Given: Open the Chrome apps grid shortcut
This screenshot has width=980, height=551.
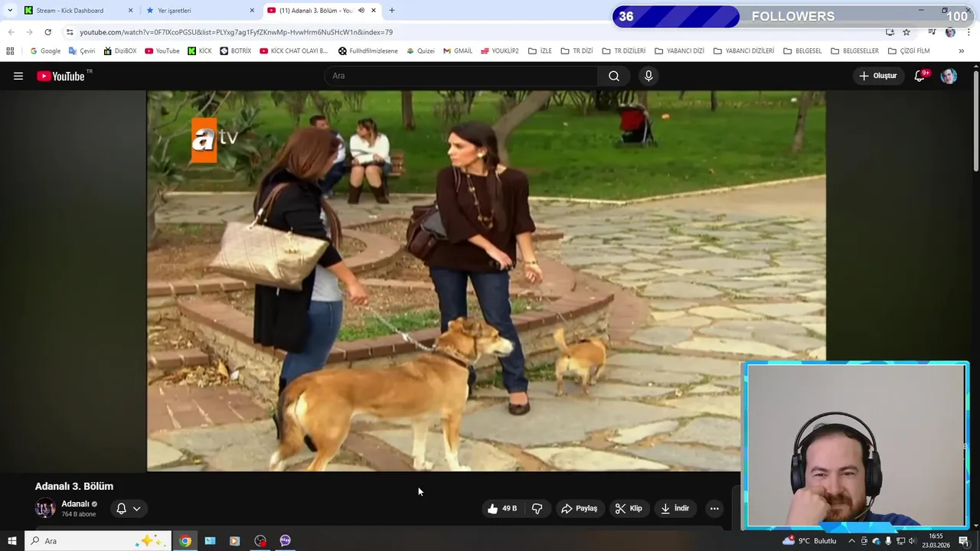Looking at the screenshot, I should [10, 51].
